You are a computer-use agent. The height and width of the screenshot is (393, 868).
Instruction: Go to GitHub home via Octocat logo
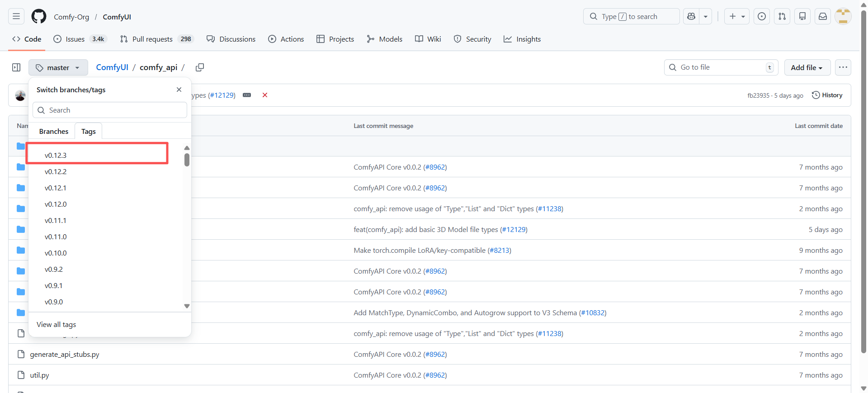click(39, 17)
